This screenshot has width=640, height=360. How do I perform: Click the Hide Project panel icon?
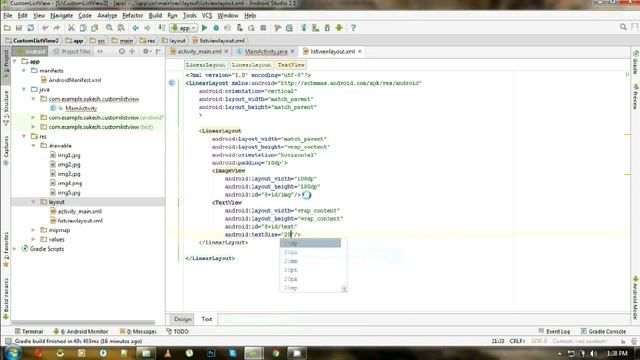pyautogui.click(x=158, y=51)
